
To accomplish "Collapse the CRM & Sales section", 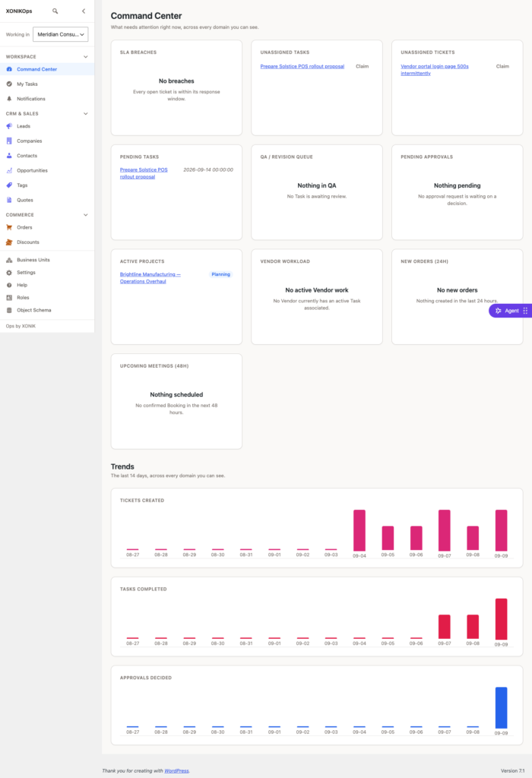I will pyautogui.click(x=85, y=114).
